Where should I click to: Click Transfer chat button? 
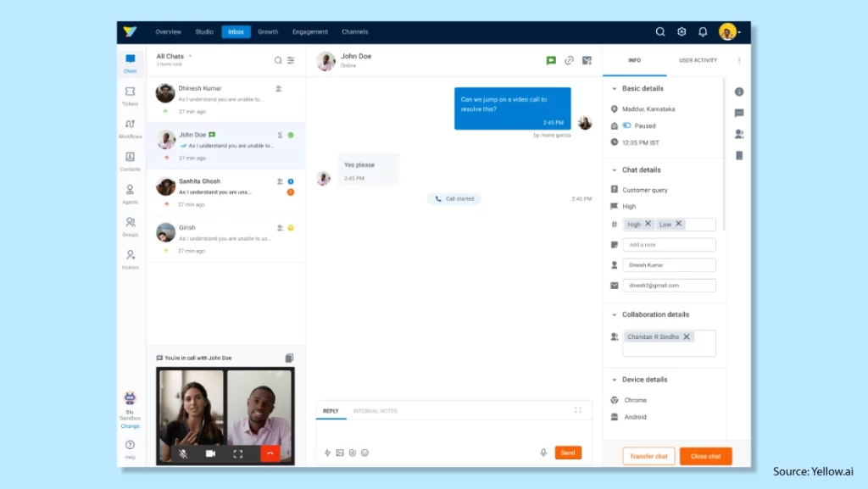pos(648,456)
